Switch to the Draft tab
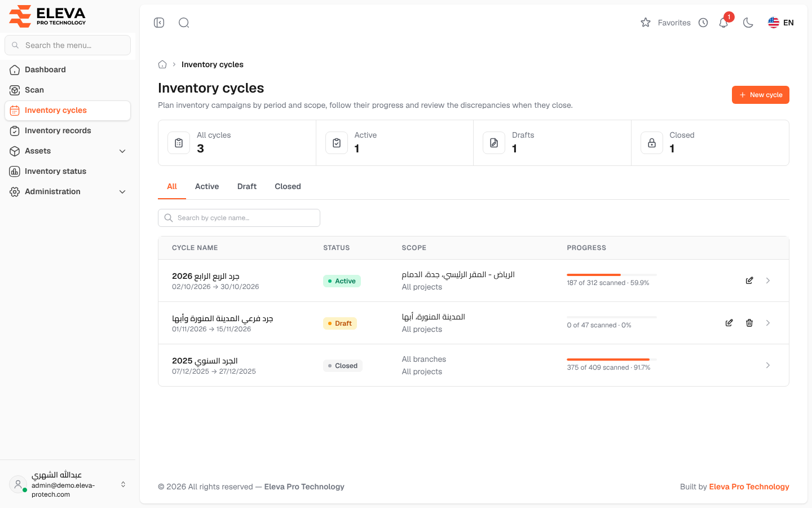Screen dimensions: 812x508 point(247,187)
